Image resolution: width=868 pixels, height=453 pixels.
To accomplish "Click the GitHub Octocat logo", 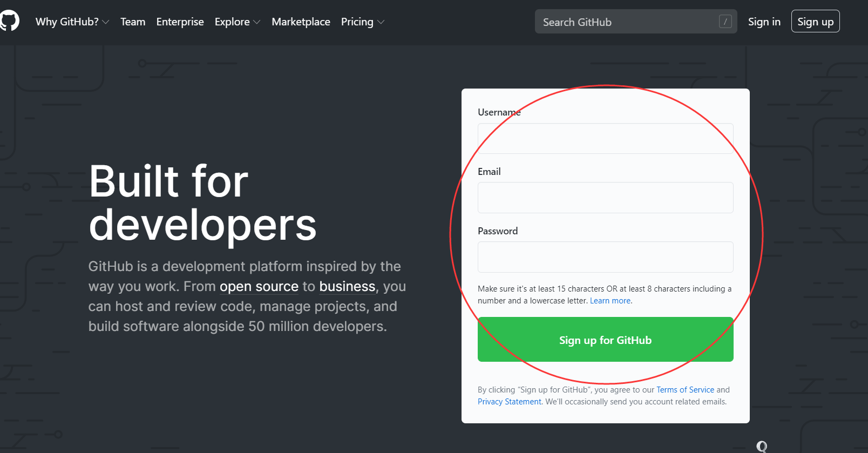I will coord(9,22).
